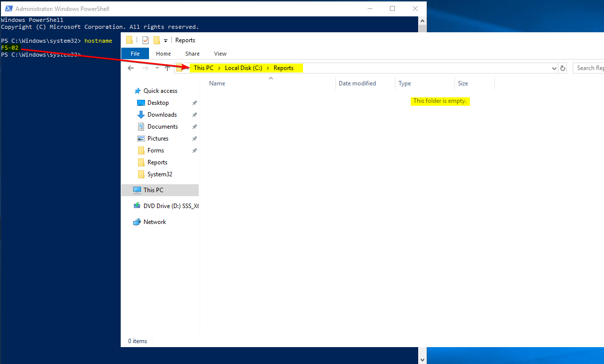Minimize the PowerShell window
This screenshot has width=604, height=364.
tap(370, 8)
